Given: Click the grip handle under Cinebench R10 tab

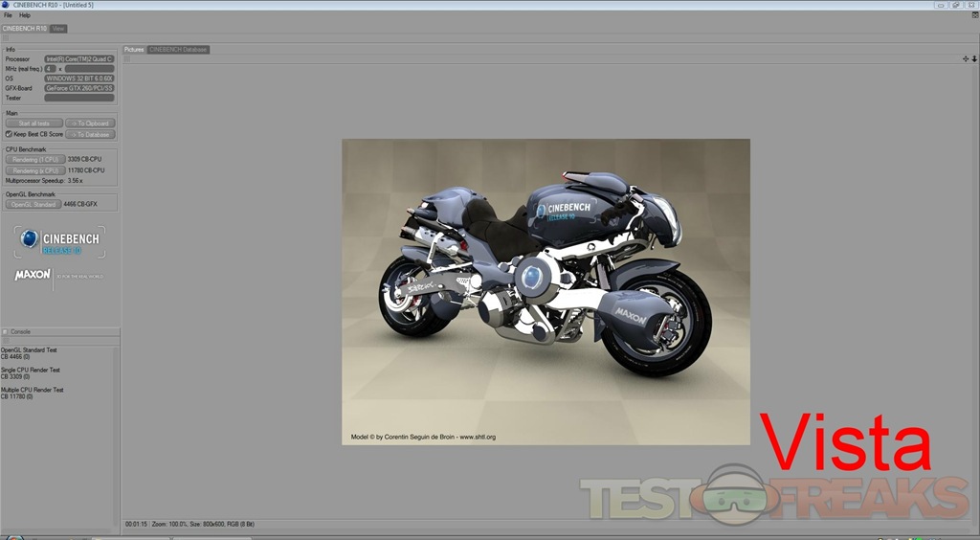Looking at the screenshot, I should 5,38.
